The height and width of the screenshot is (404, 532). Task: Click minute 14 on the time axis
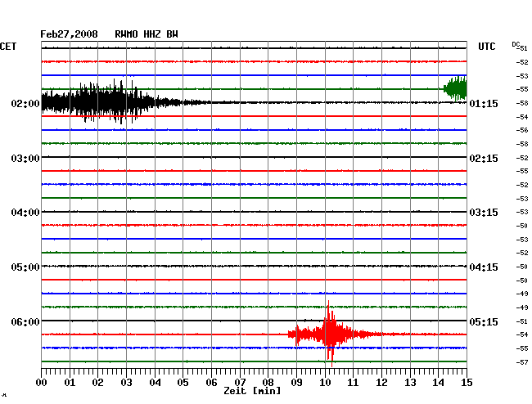(438, 382)
